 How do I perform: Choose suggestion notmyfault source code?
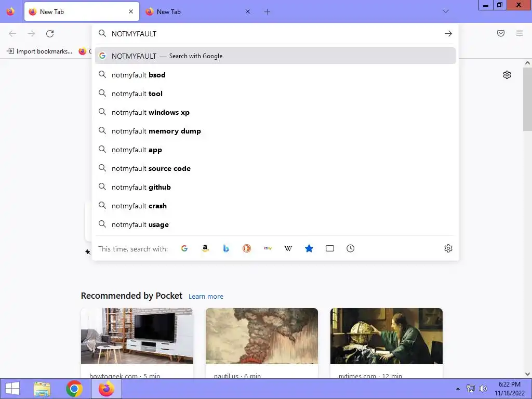(275, 168)
